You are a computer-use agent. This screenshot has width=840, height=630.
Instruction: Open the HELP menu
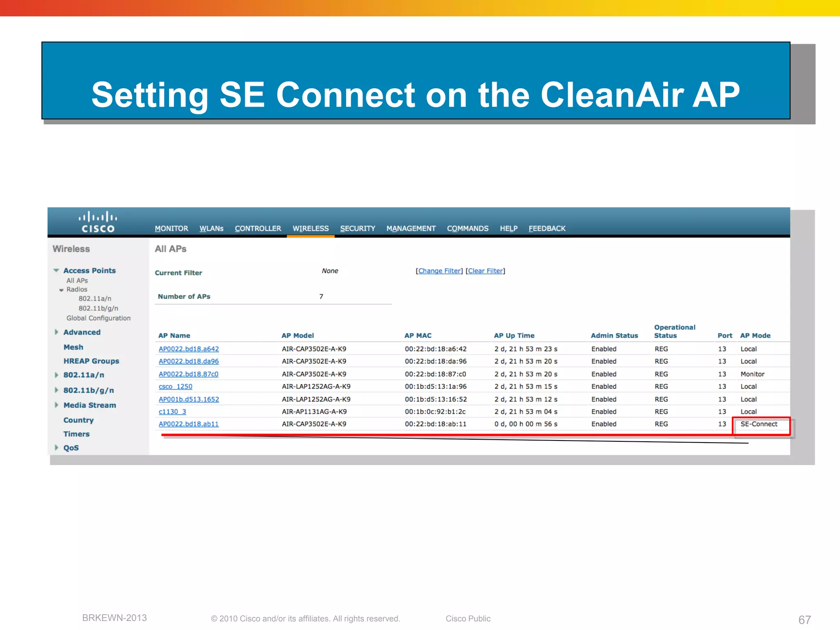(509, 228)
